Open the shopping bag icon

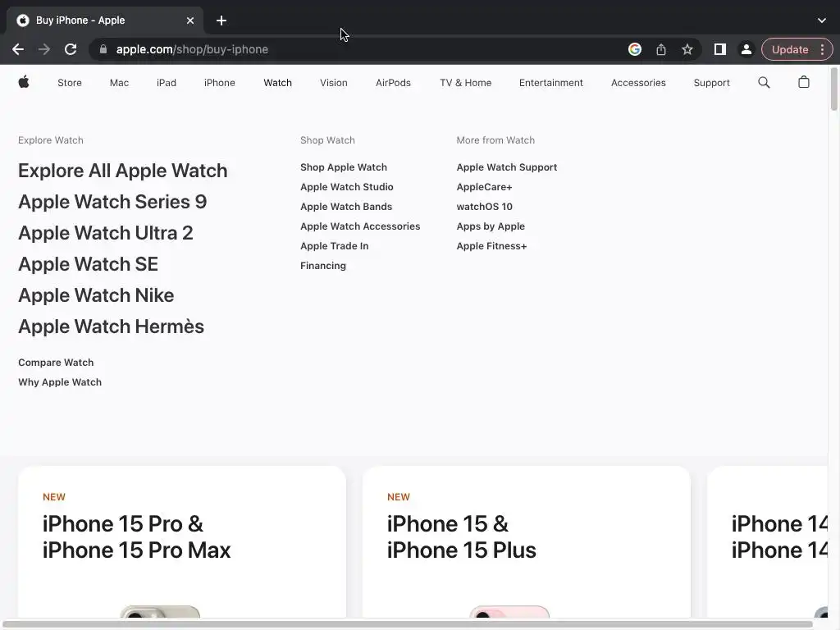click(x=804, y=82)
